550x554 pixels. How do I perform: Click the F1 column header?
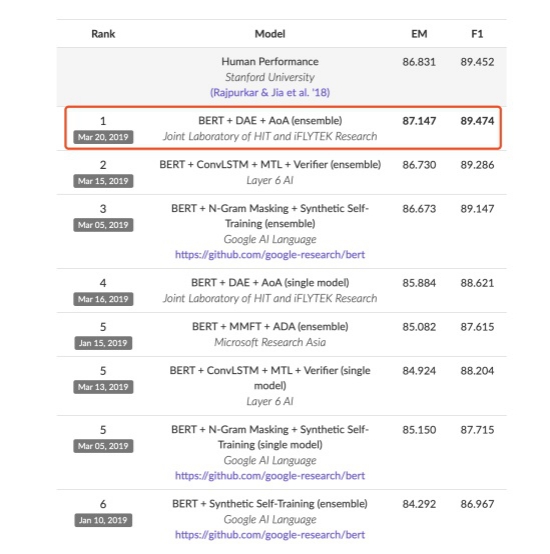click(477, 34)
